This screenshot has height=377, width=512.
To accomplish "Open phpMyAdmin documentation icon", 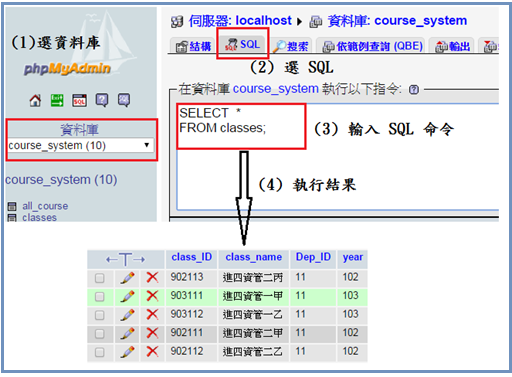I will pyautogui.click(x=102, y=100).
